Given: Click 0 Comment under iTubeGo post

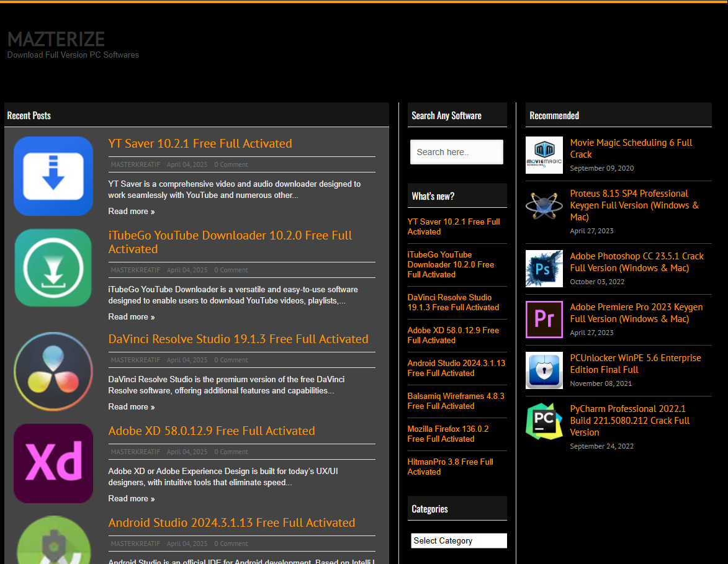Looking at the screenshot, I should pos(231,270).
